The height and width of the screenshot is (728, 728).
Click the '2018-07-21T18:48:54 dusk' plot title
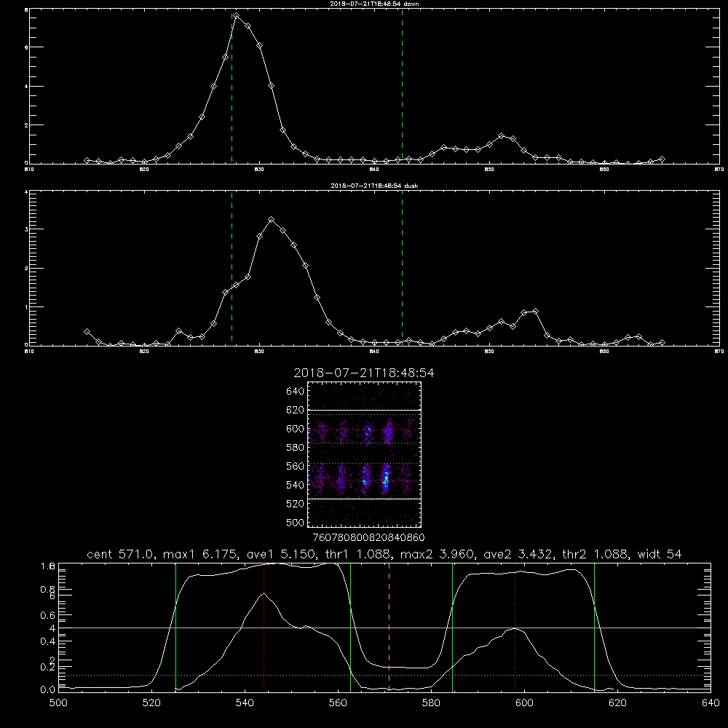[374, 186]
